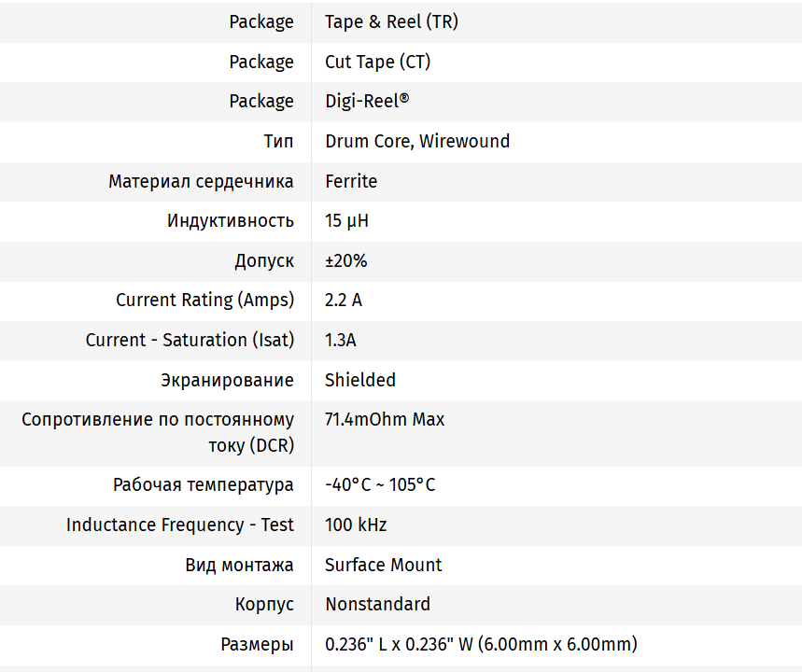Select the 'Cut Tape (CT)' value
This screenshot has height=672, width=802.
[377, 62]
